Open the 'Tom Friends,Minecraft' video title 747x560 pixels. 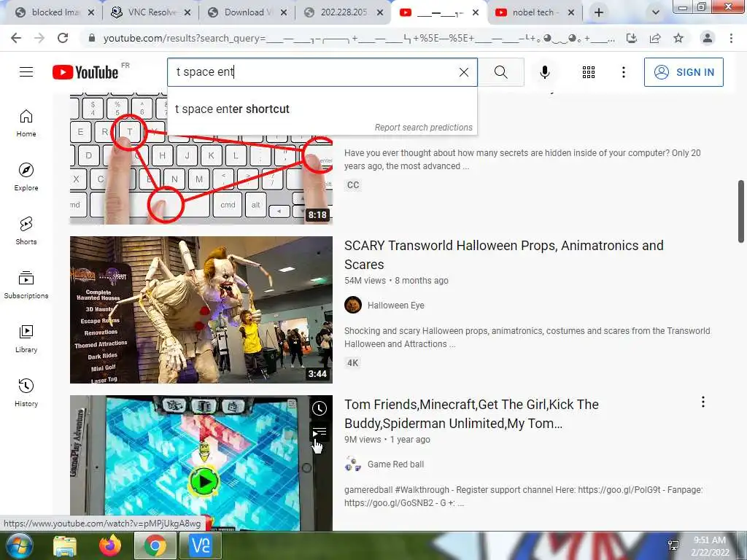471,414
